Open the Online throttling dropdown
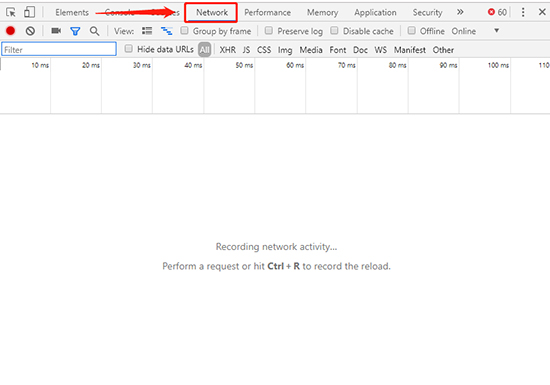550x385 pixels. [x=475, y=31]
